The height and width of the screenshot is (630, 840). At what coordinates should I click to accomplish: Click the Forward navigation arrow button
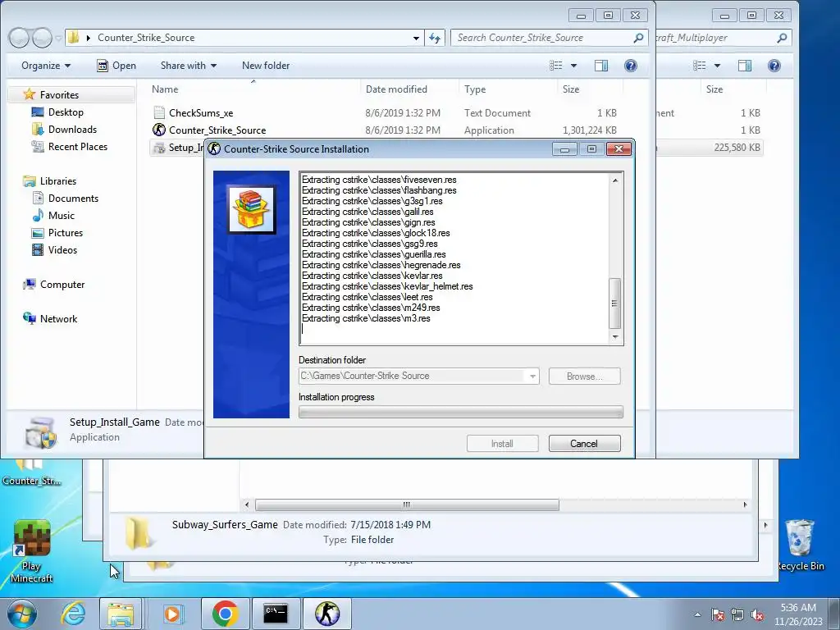point(41,38)
